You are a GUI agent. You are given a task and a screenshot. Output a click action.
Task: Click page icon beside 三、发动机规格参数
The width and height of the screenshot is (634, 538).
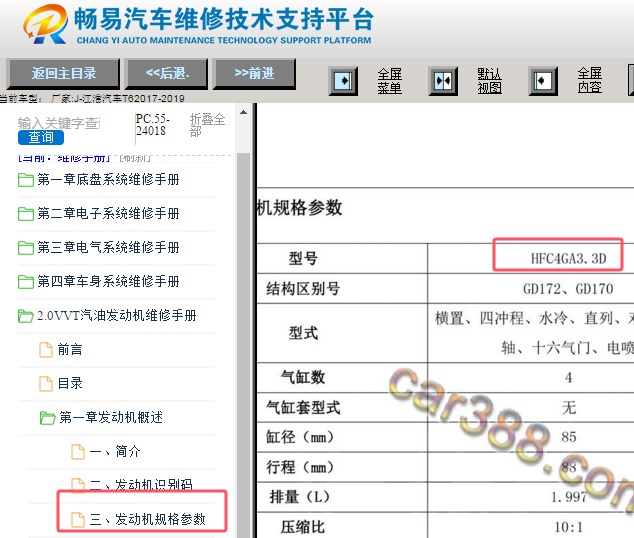click(78, 520)
